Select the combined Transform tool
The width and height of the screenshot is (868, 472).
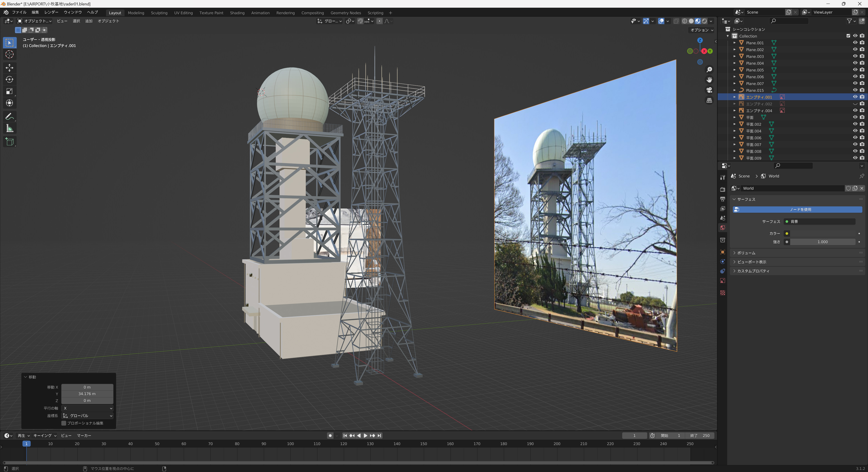tap(9, 103)
